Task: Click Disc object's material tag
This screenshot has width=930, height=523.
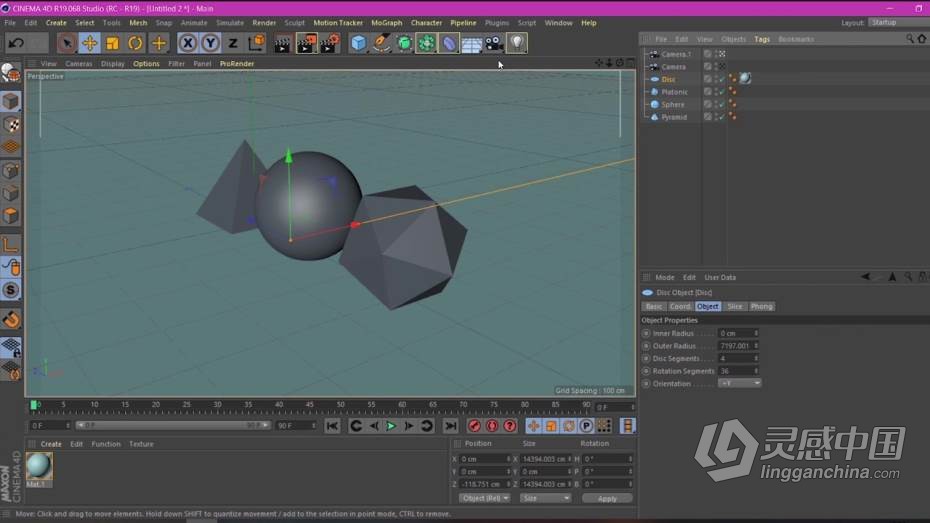Action: (746, 78)
